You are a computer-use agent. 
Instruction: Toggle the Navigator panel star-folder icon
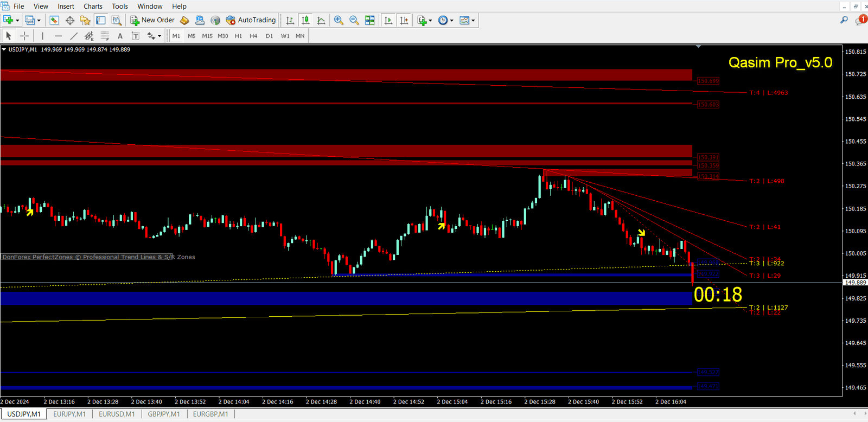coord(85,20)
